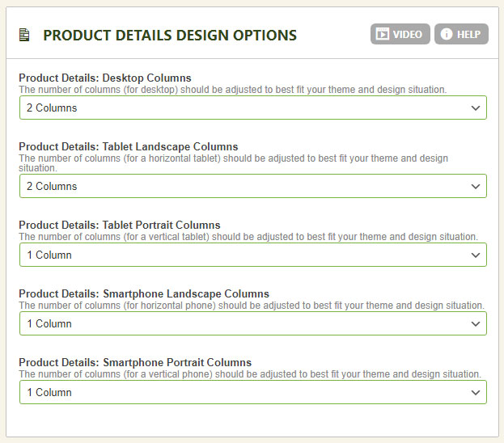Open the VIDEO tutorial button
This screenshot has width=504, height=443.
[x=400, y=34]
